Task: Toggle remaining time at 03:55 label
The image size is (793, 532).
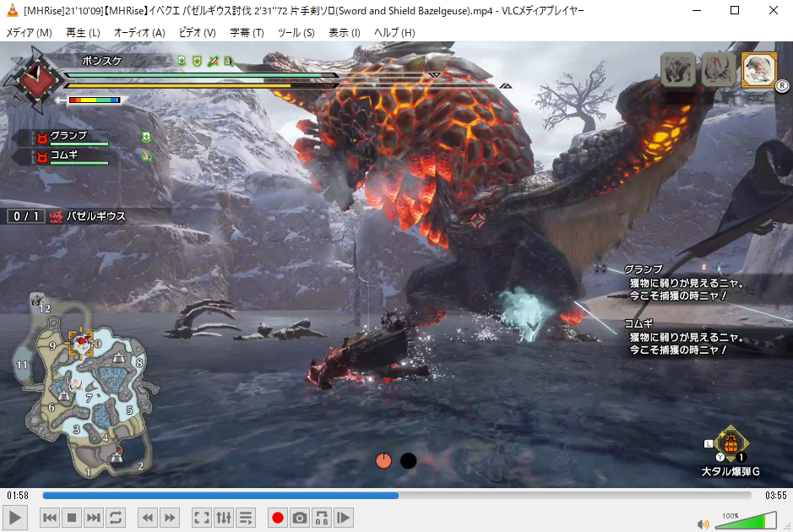Action: click(x=776, y=496)
